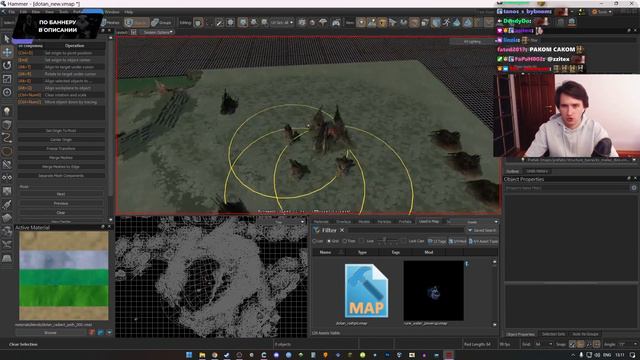Click the Set Origin To Pivot button
The height and width of the screenshot is (360, 640).
[x=61, y=131]
